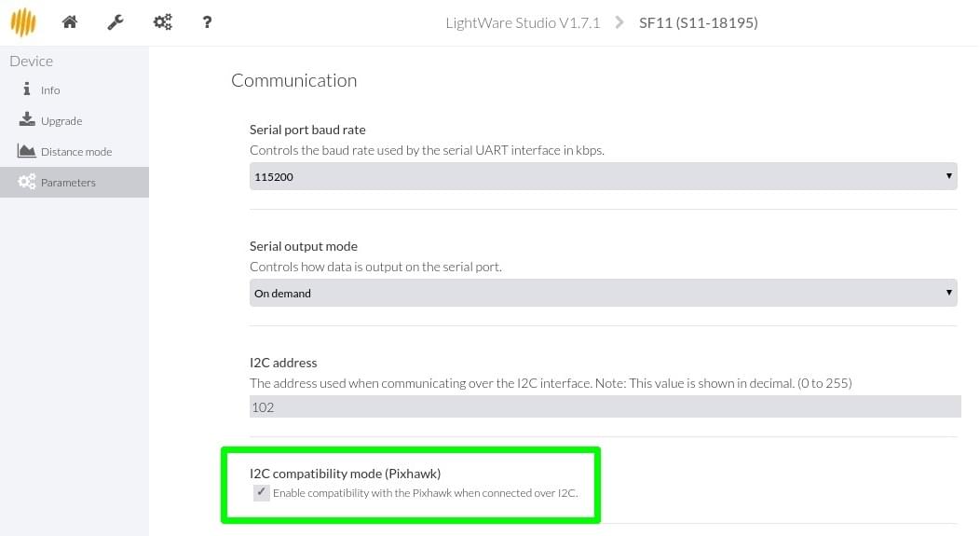Image resolution: width=980 pixels, height=536 pixels.
Task: Expand the Serial output mode dropdown
Action: coord(603,293)
